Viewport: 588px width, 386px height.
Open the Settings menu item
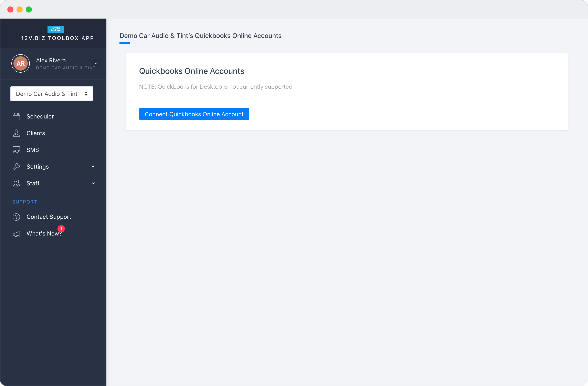[x=38, y=167]
